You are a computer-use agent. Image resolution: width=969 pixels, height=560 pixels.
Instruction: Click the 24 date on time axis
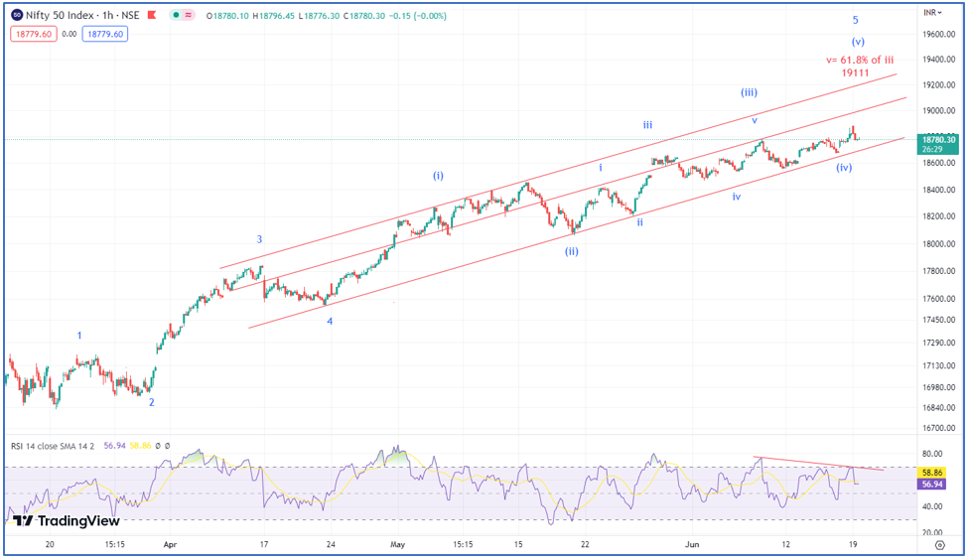(331, 544)
